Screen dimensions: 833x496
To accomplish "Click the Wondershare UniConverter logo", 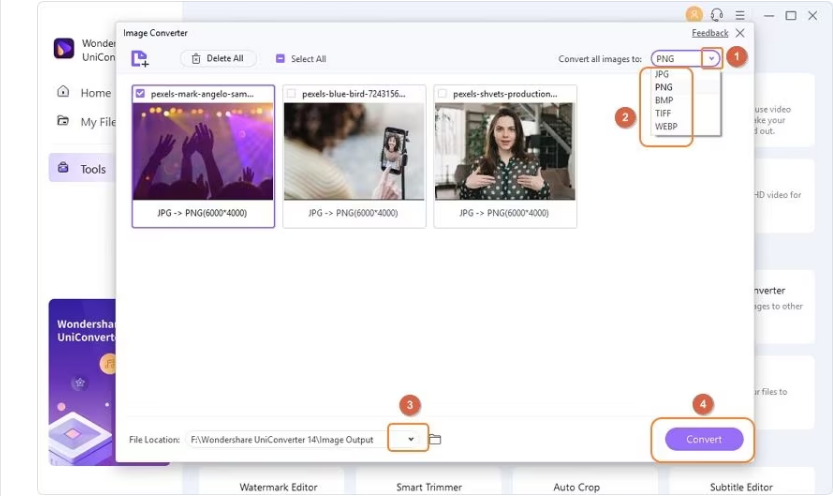I will click(x=64, y=49).
